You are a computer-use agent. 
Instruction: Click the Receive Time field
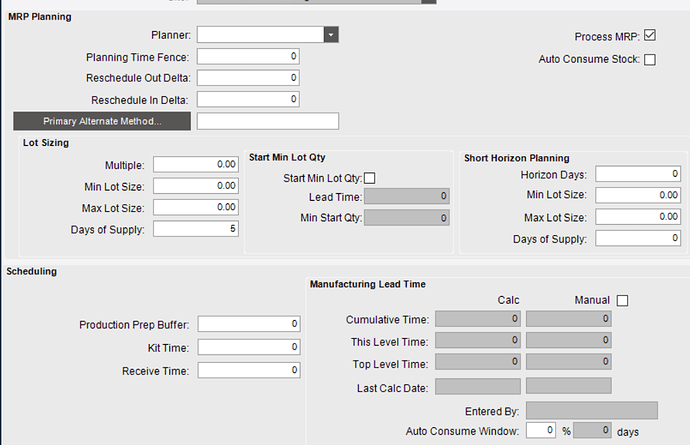point(249,370)
